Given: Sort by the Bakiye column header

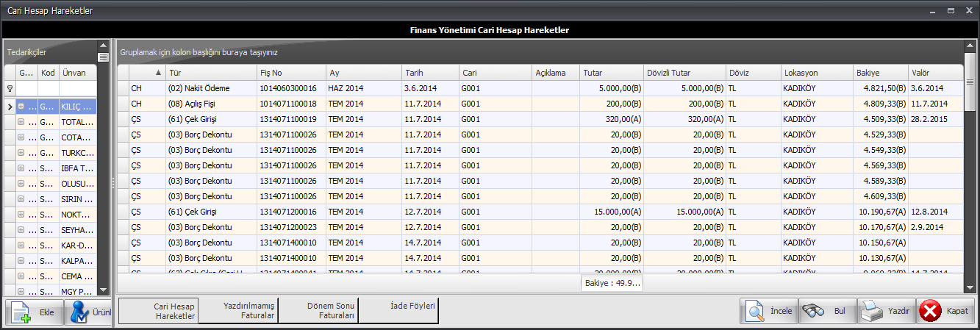Looking at the screenshot, I should point(879,73).
